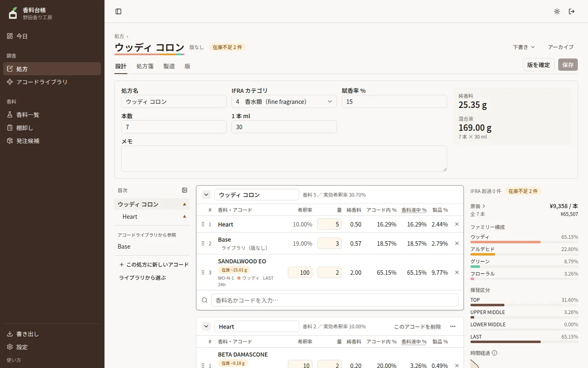This screenshot has width=588, height=368.
Task: Switch to the 版 tab
Action: coord(187,66)
